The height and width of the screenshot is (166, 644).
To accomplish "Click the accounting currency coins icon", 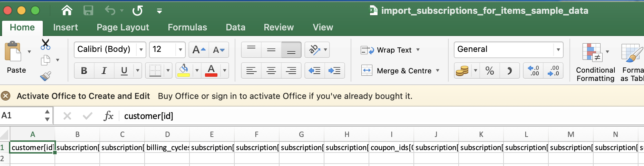I will point(462,71).
